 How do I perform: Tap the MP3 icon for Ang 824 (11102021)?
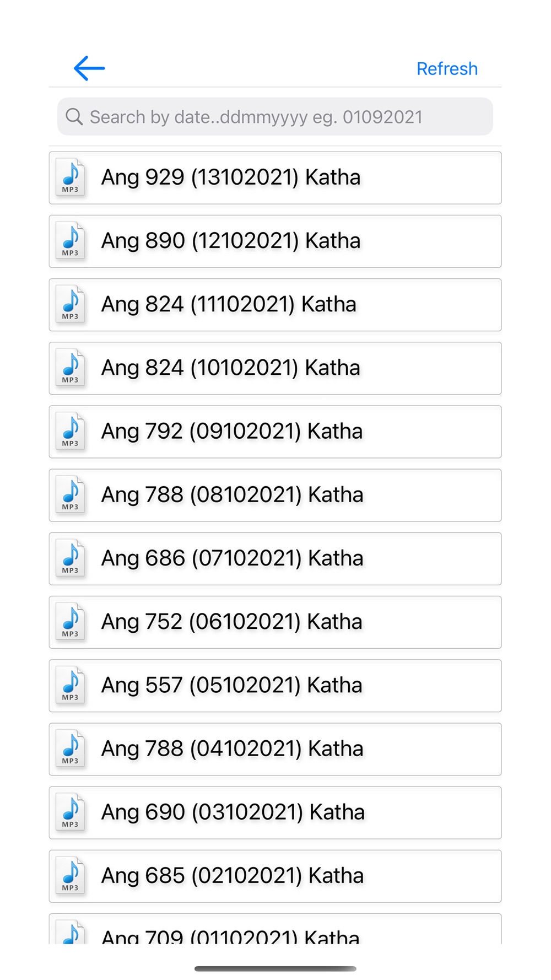coord(71,304)
